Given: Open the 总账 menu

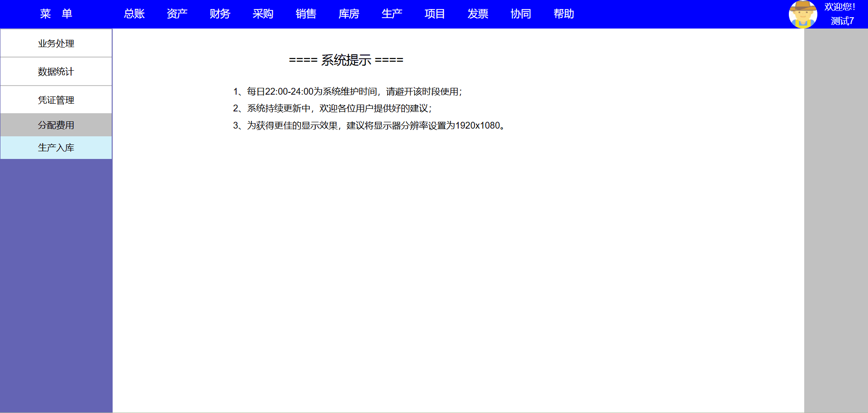Looking at the screenshot, I should pos(134,14).
